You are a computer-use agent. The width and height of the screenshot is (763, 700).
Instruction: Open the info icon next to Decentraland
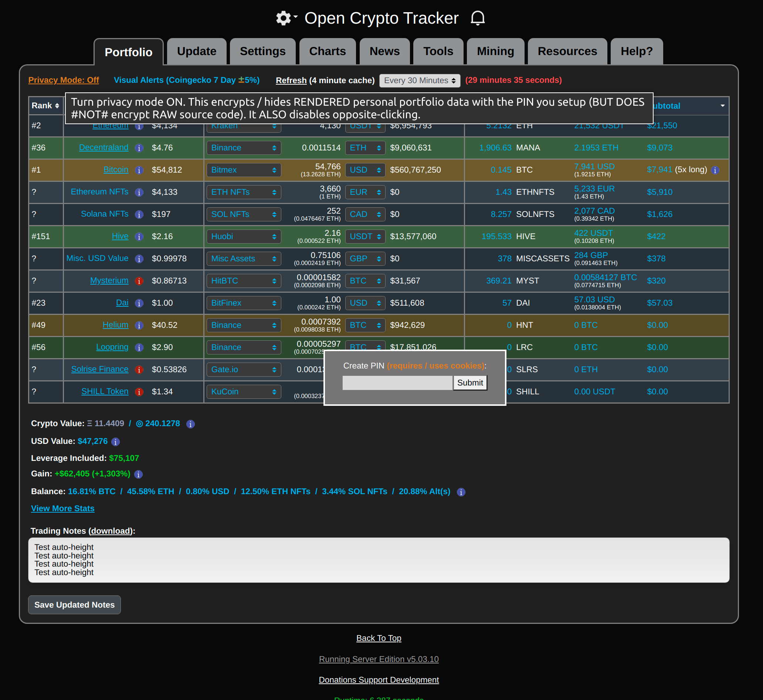139,148
